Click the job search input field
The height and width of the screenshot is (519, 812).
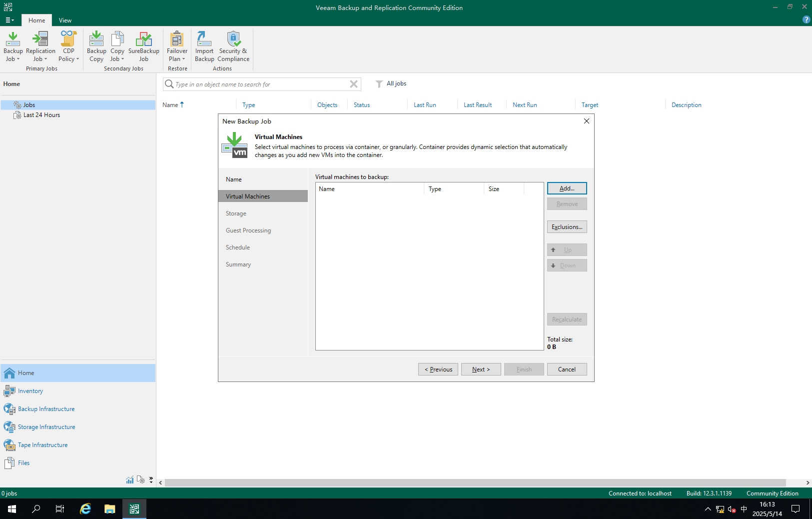click(260, 84)
